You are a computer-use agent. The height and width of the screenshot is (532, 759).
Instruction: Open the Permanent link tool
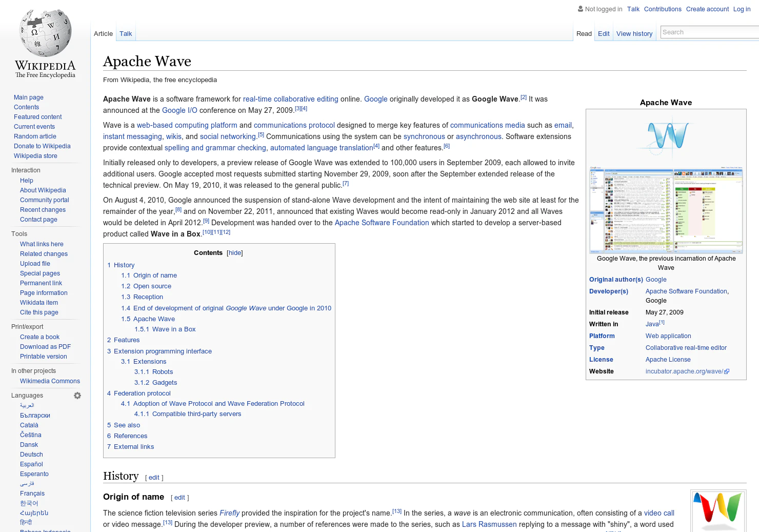[x=41, y=283]
